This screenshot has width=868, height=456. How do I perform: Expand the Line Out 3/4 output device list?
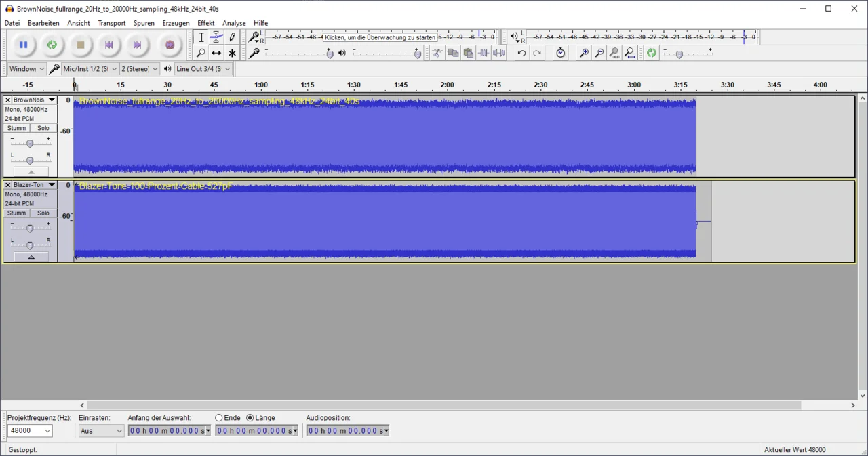pos(226,69)
